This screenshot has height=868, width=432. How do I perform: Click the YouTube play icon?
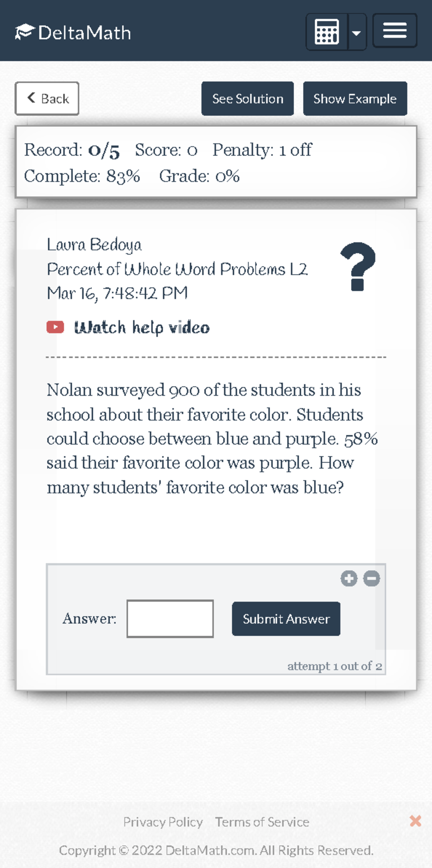point(55,327)
